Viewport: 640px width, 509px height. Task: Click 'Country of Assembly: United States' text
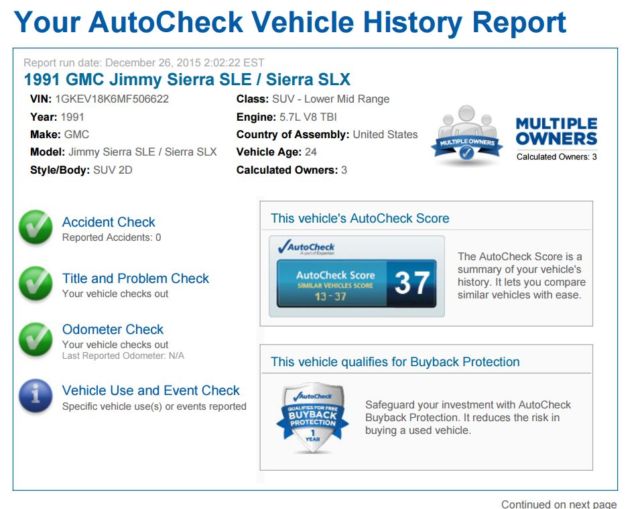(327, 135)
